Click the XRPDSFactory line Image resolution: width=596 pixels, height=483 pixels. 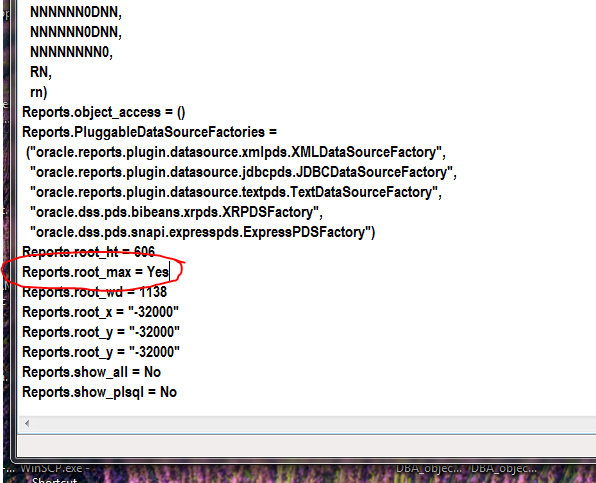coord(176,212)
